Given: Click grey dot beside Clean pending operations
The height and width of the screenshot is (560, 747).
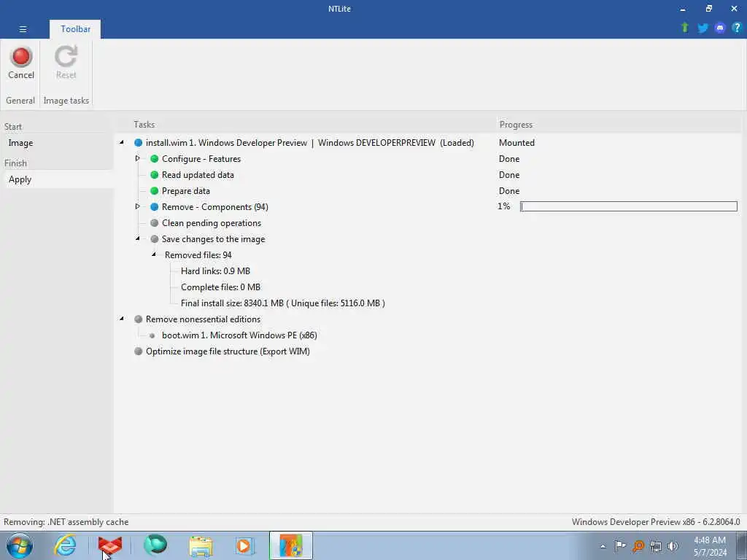Looking at the screenshot, I should coord(155,223).
